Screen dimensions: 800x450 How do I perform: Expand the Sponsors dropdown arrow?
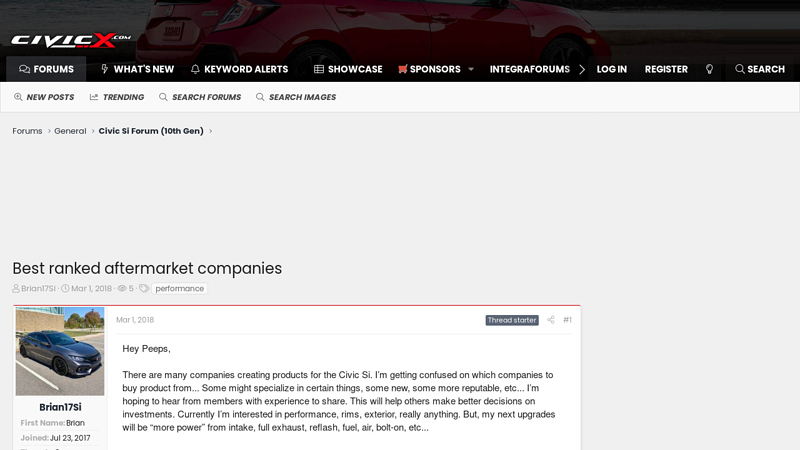coord(471,69)
